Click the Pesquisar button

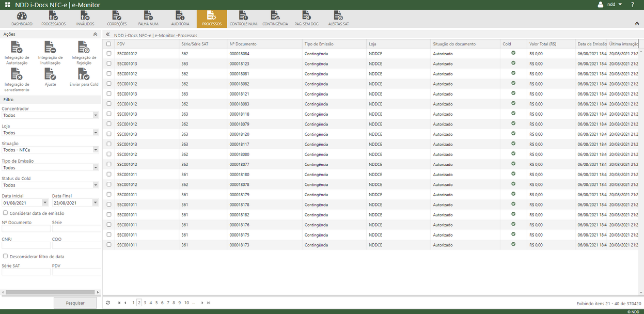(75, 303)
